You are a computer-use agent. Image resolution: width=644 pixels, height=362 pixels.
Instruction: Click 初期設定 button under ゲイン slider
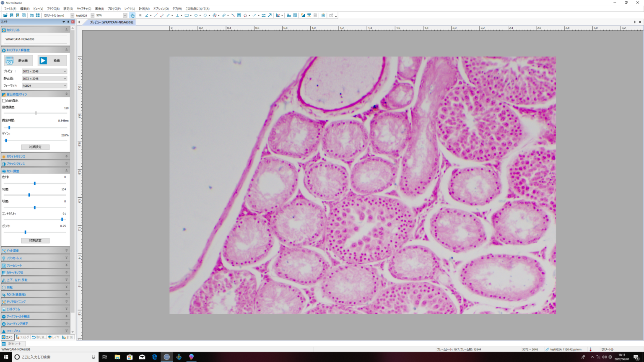[35, 147]
